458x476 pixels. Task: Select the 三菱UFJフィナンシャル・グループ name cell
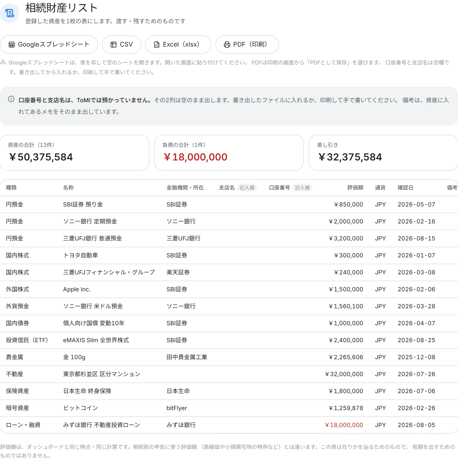109,272
